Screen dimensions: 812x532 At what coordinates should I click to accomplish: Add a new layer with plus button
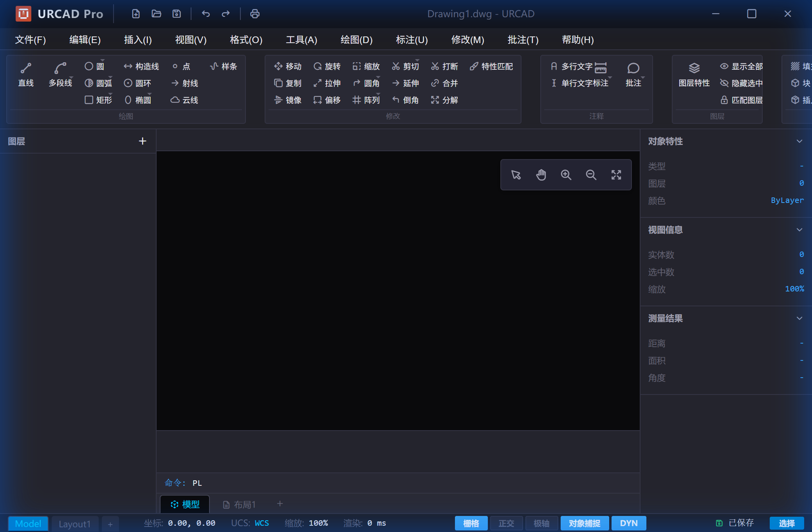pyautogui.click(x=143, y=141)
